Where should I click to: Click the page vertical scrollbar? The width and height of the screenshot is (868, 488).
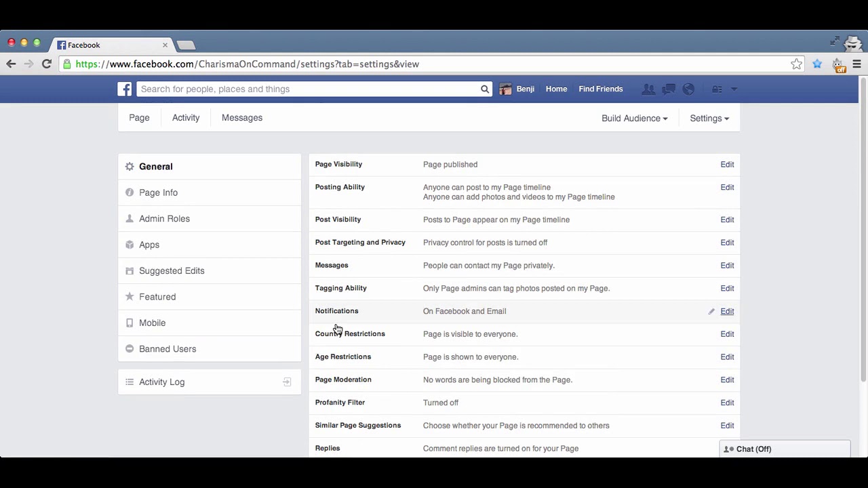tap(863, 230)
